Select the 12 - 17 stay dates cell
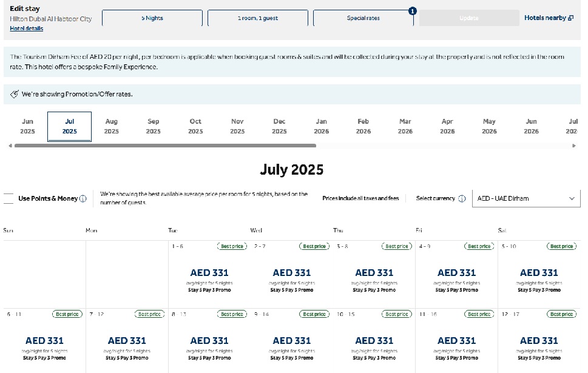 pos(539,341)
